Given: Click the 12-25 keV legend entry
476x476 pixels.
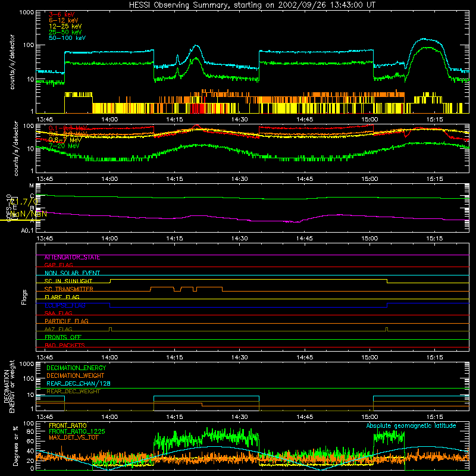Looking at the screenshot, I should 65,26.
